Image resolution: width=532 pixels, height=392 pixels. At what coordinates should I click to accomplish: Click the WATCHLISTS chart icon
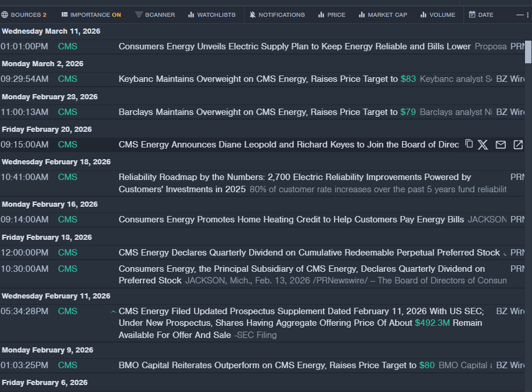[192, 15]
